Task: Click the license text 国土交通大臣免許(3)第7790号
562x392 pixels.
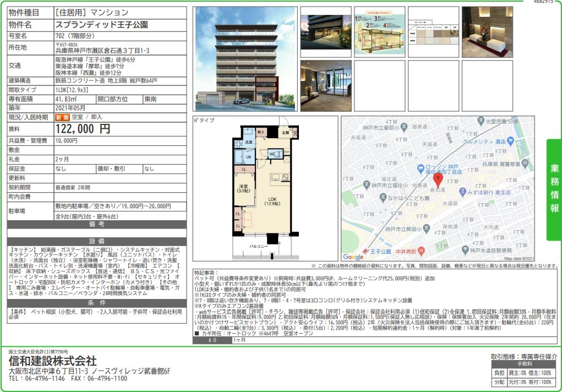Action: [38, 352]
